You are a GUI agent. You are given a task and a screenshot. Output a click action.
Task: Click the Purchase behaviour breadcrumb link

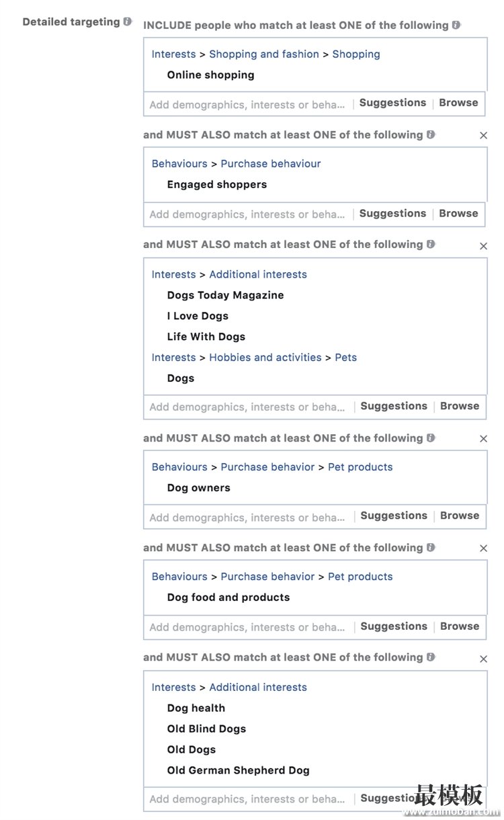271,163
